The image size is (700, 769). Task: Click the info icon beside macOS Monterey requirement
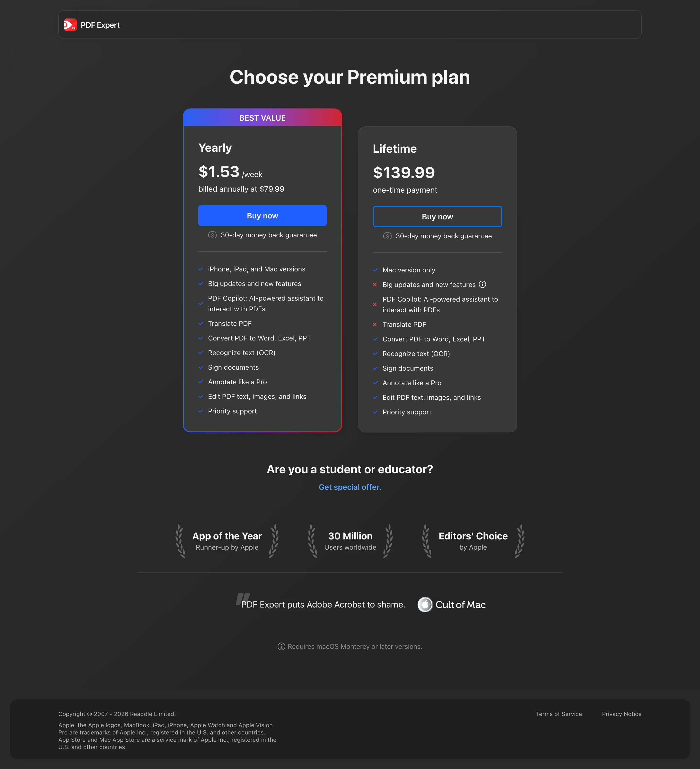point(281,646)
